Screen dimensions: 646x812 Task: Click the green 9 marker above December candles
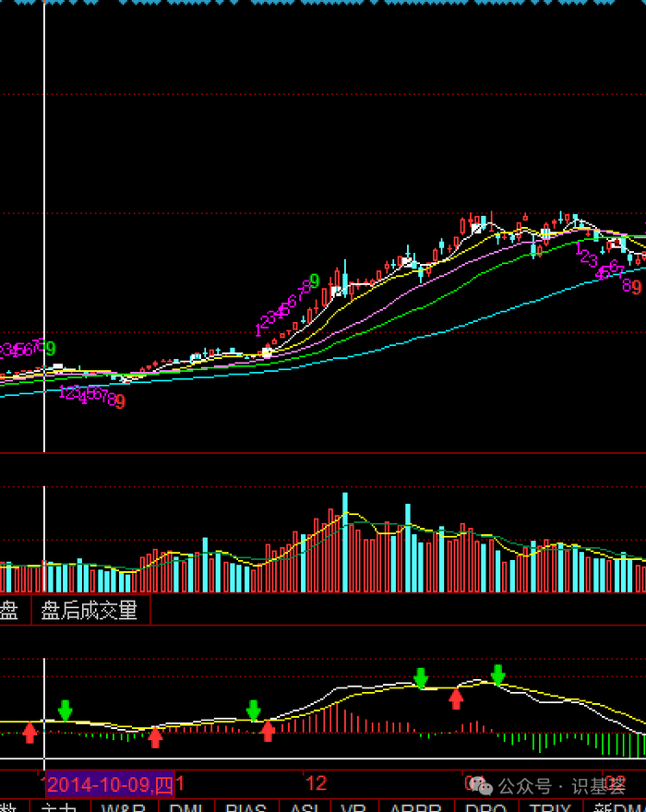pyautogui.click(x=315, y=281)
